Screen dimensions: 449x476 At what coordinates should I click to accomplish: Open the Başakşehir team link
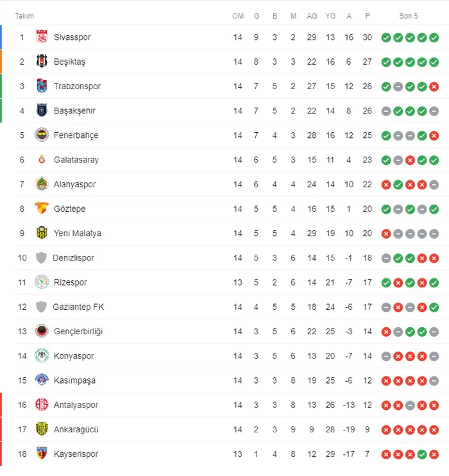[x=74, y=111]
